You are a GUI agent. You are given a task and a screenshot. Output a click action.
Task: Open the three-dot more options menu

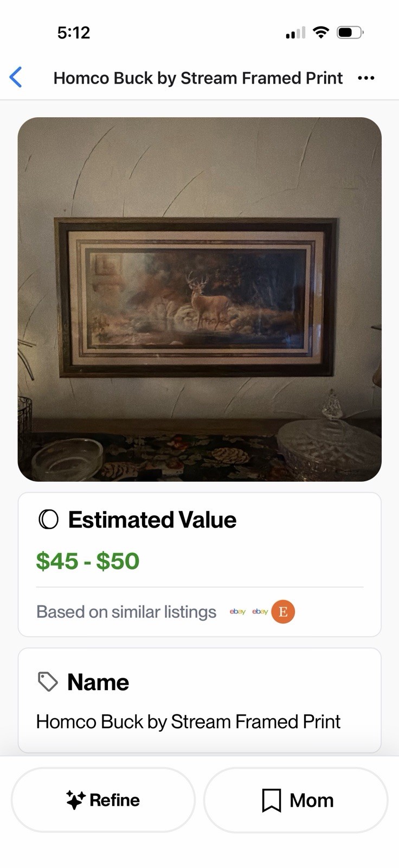366,78
